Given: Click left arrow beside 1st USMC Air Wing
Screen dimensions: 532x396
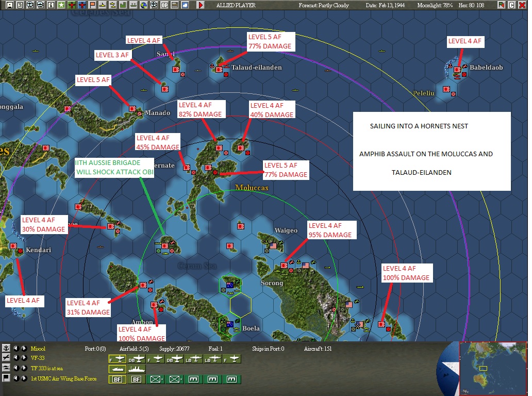Looking at the screenshot, I should tap(16, 378).
